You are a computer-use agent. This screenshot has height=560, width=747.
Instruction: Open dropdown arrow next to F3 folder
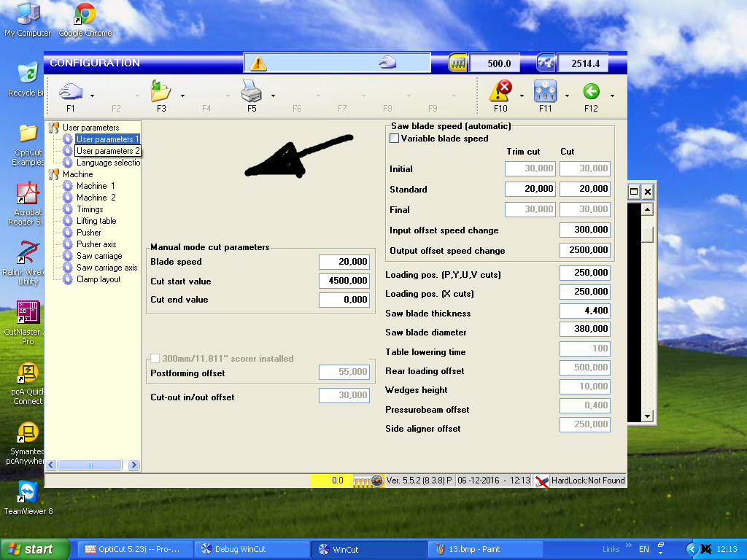coord(182,96)
